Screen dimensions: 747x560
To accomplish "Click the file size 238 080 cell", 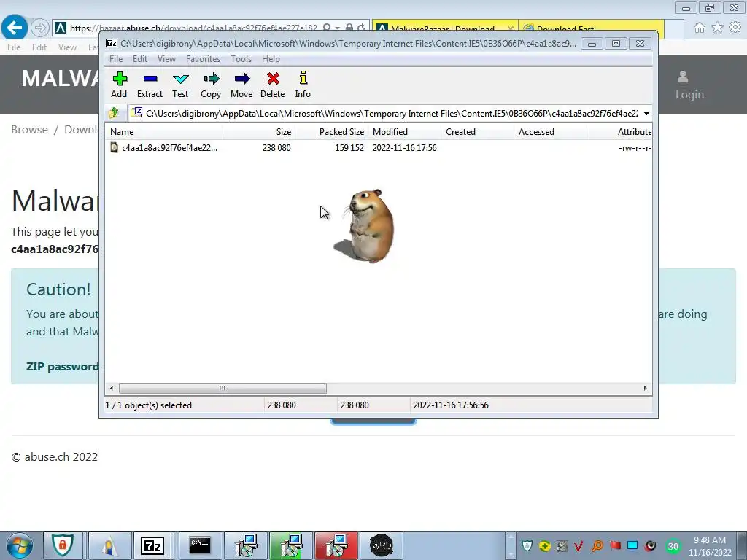I will [x=276, y=147].
